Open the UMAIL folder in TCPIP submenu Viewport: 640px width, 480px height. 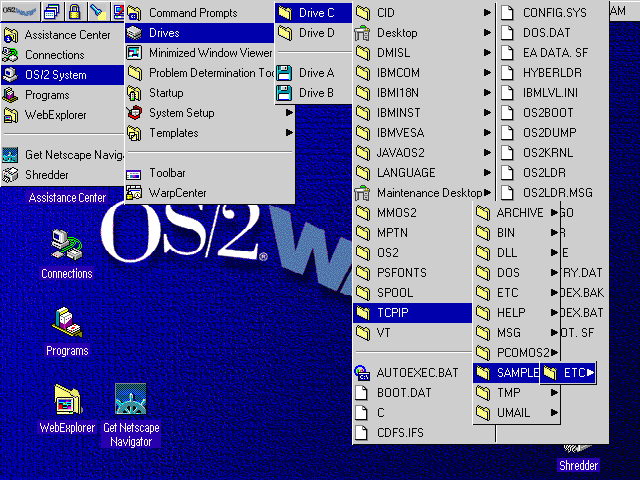[x=512, y=413]
